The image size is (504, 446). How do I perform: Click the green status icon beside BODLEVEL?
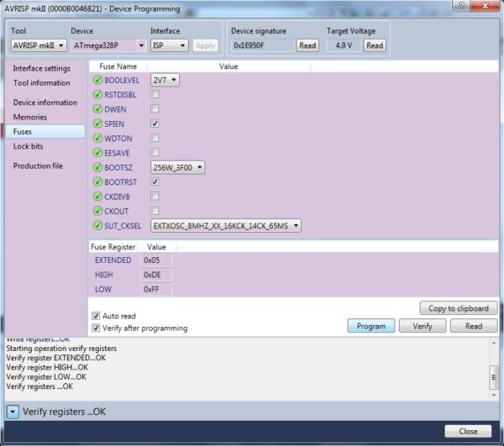(97, 80)
